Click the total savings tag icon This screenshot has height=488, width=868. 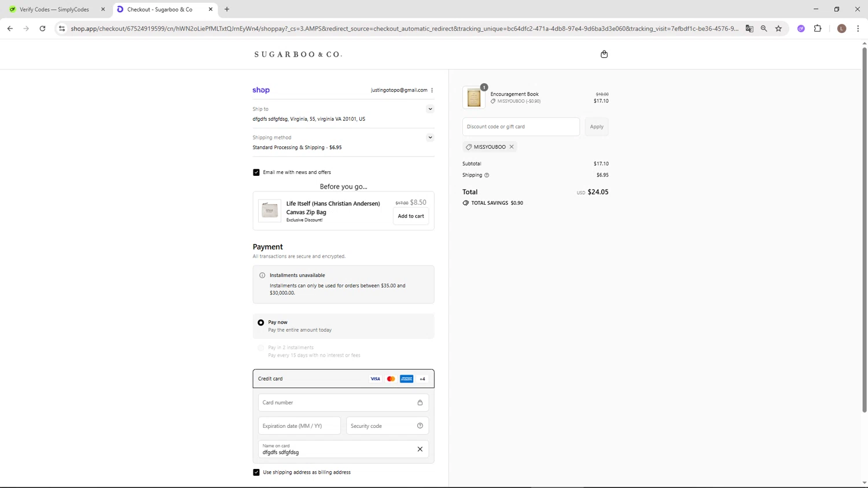466,203
